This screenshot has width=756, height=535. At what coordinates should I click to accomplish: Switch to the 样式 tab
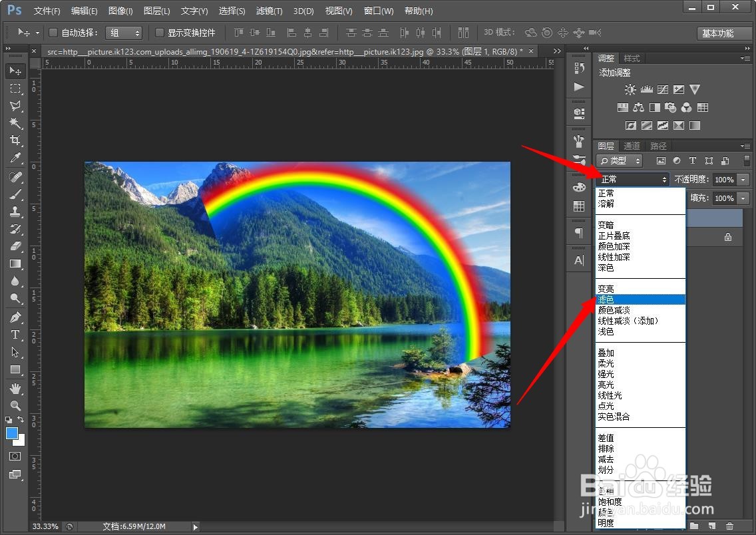tap(632, 59)
